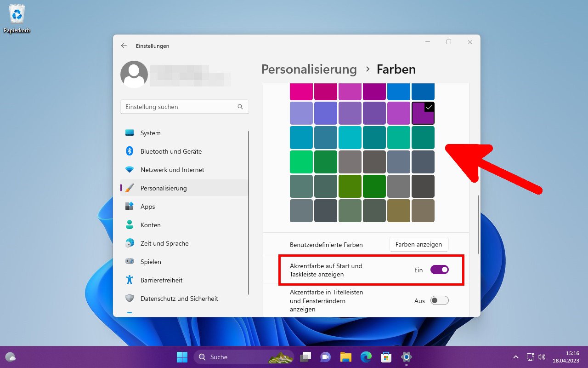Open Barrierefreiheit settings

pos(161,280)
